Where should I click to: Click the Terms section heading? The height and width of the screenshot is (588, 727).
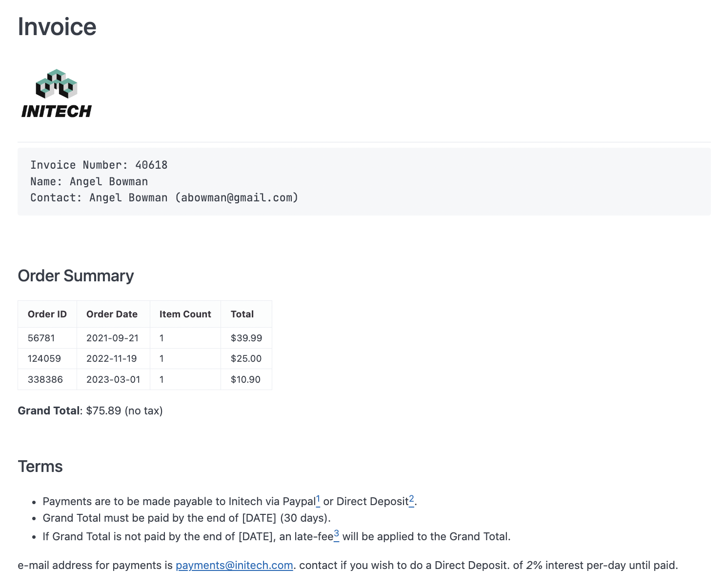click(40, 467)
